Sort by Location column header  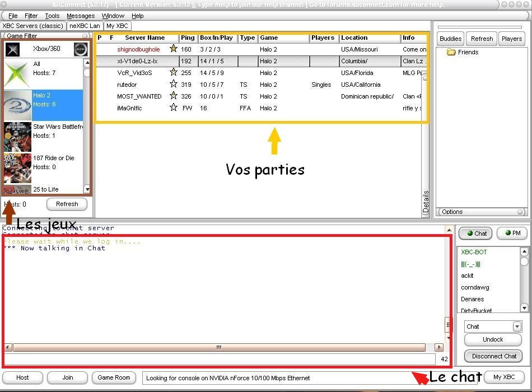click(370, 38)
